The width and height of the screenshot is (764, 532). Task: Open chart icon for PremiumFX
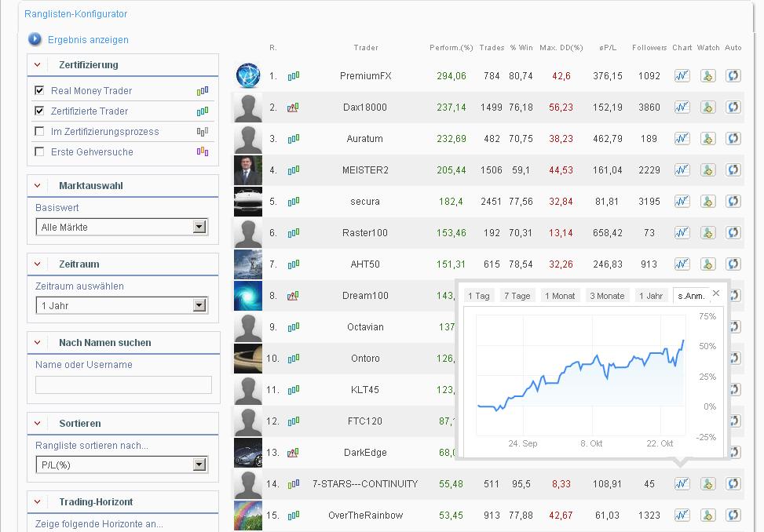coord(682,76)
